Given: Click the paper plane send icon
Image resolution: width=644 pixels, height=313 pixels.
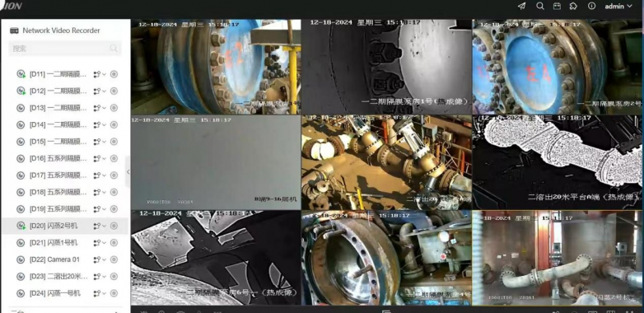Looking at the screenshot, I should 521,6.
